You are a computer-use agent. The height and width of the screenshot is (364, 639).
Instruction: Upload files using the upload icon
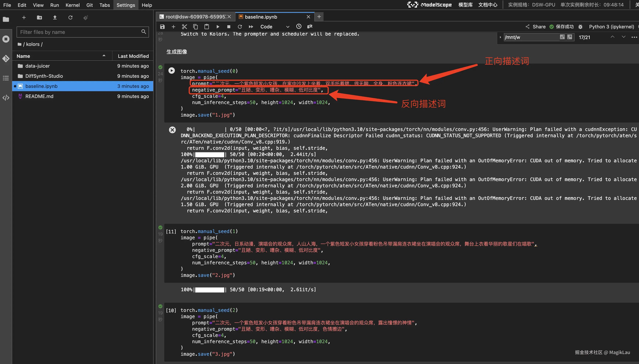(55, 17)
